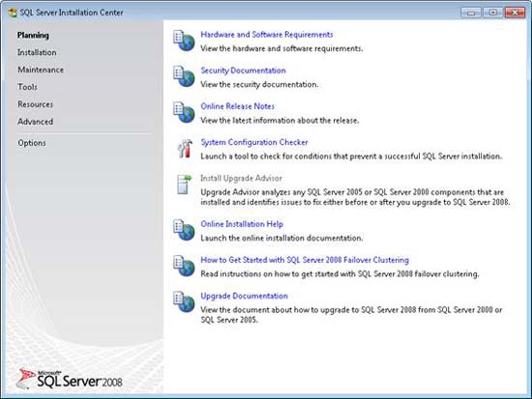Go to the Tools section
Screen dimensions: 532x399
tap(27, 87)
